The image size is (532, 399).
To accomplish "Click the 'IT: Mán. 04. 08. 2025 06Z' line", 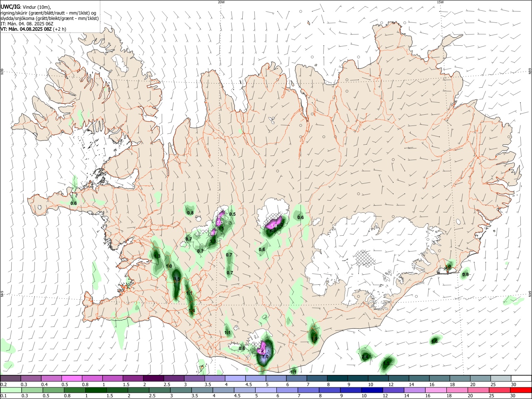I will [27, 24].
